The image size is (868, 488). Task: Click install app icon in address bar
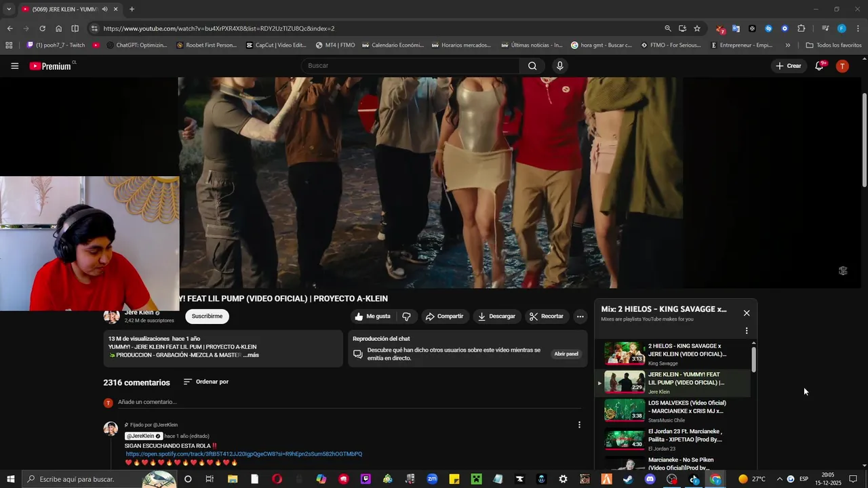click(x=682, y=28)
